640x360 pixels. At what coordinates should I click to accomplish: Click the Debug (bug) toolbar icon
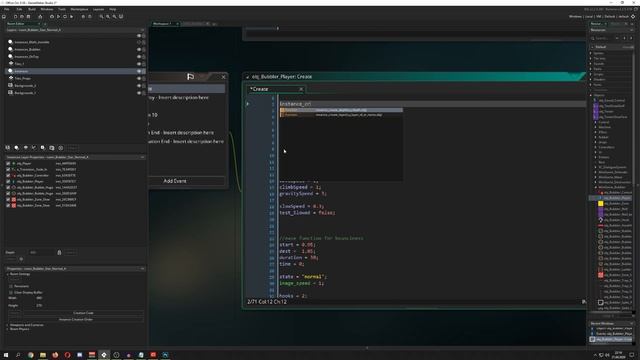52,17
